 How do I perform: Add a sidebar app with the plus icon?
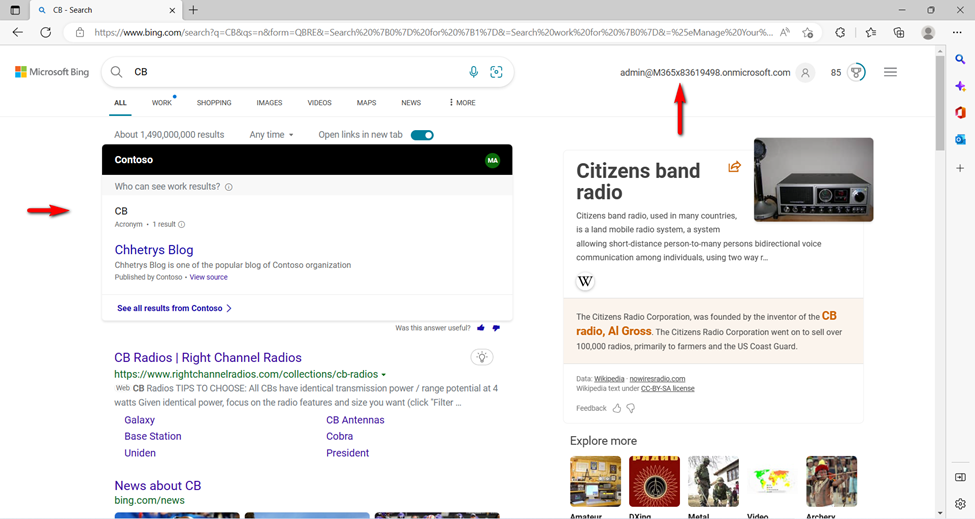pyautogui.click(x=960, y=168)
